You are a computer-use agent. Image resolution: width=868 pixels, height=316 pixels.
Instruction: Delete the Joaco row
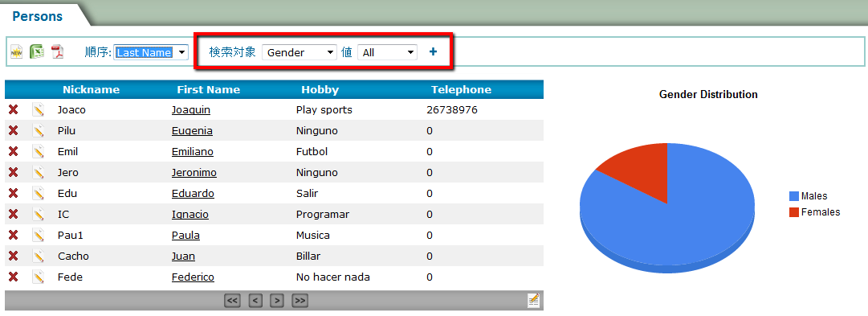point(14,110)
